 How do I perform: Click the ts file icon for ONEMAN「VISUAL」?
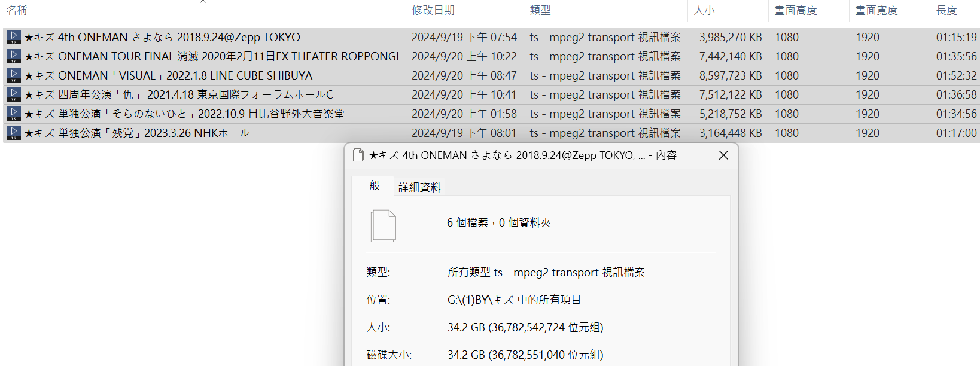point(13,75)
